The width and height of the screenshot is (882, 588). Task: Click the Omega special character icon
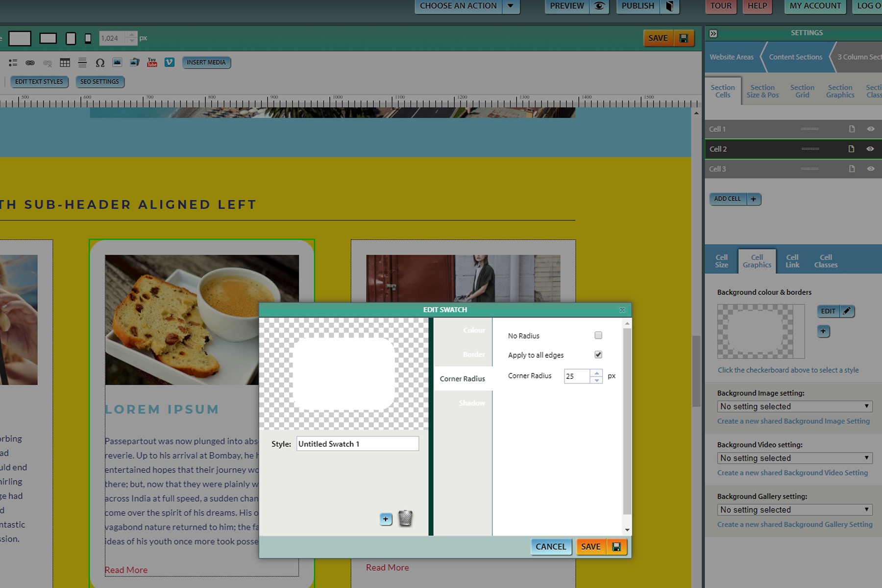(100, 62)
